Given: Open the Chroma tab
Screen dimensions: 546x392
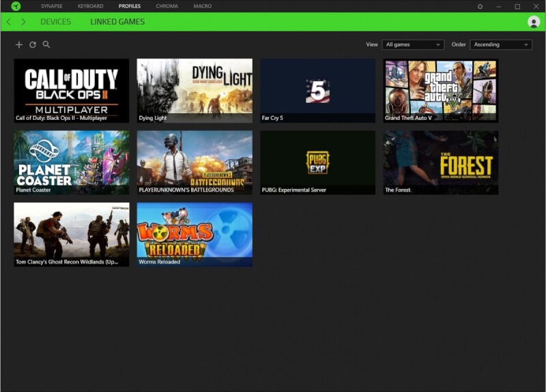Looking at the screenshot, I should click(x=167, y=6).
